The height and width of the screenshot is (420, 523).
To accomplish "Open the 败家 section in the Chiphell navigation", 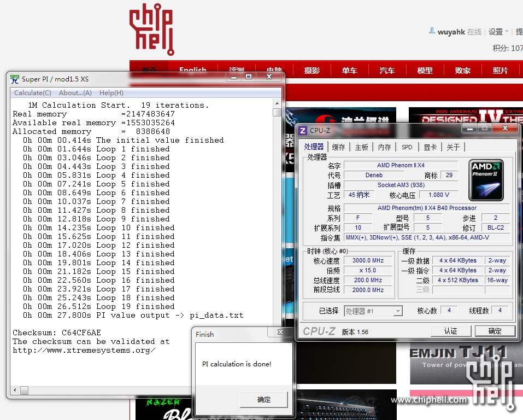I will (463, 71).
